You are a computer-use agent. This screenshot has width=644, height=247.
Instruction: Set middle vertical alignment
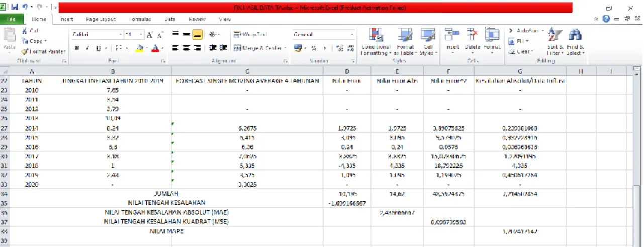187,34
